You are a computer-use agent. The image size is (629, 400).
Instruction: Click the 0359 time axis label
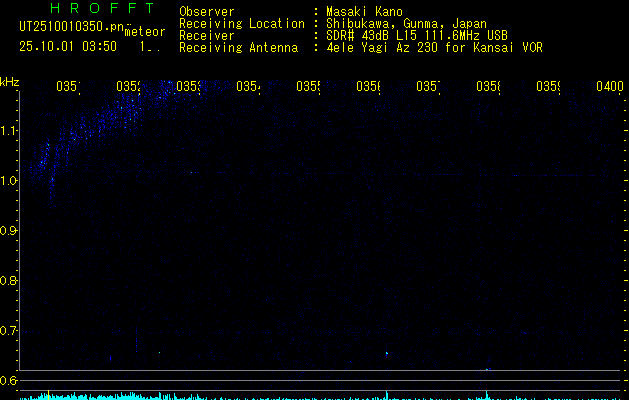548,86
